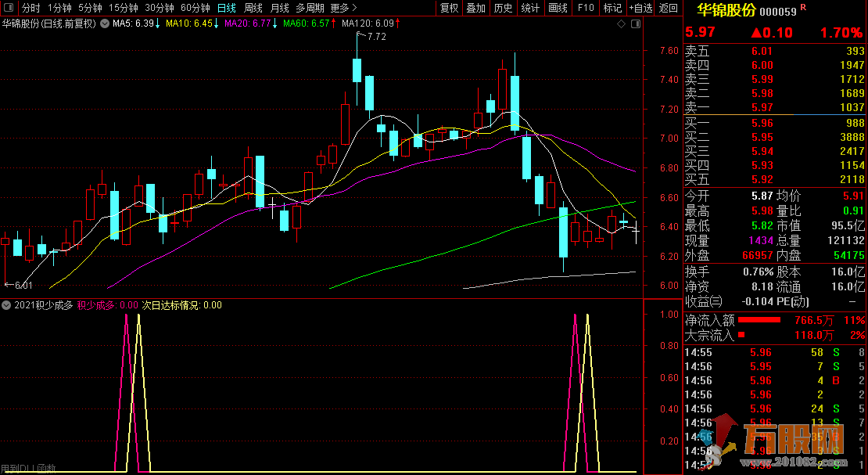
Task: Click the 返回 back button
Action: [x=668, y=8]
